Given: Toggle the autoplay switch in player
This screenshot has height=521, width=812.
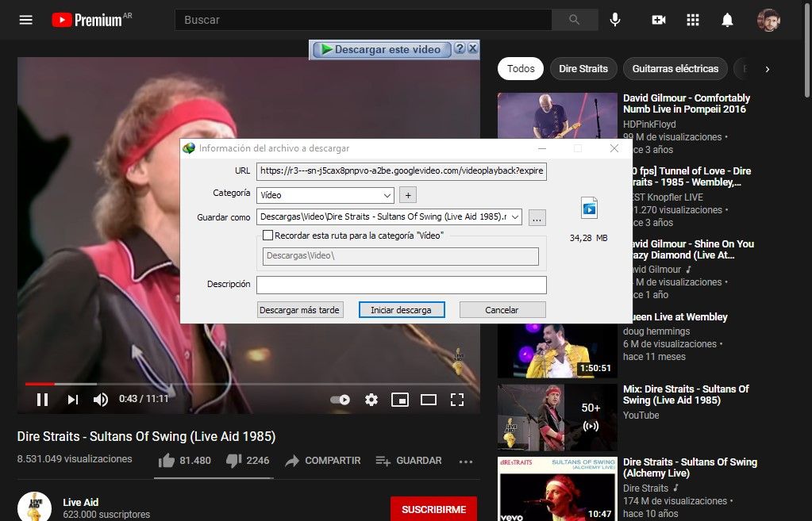Looking at the screenshot, I should coord(341,400).
